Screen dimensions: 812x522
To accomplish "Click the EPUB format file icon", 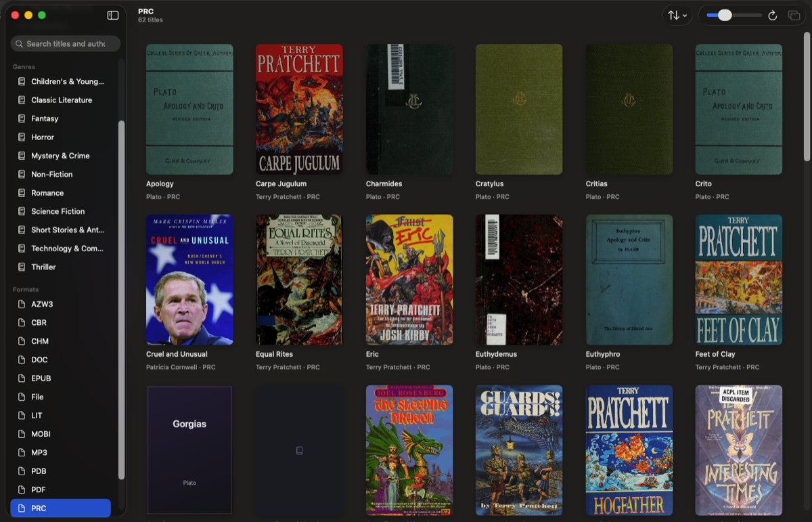I will [x=21, y=378].
